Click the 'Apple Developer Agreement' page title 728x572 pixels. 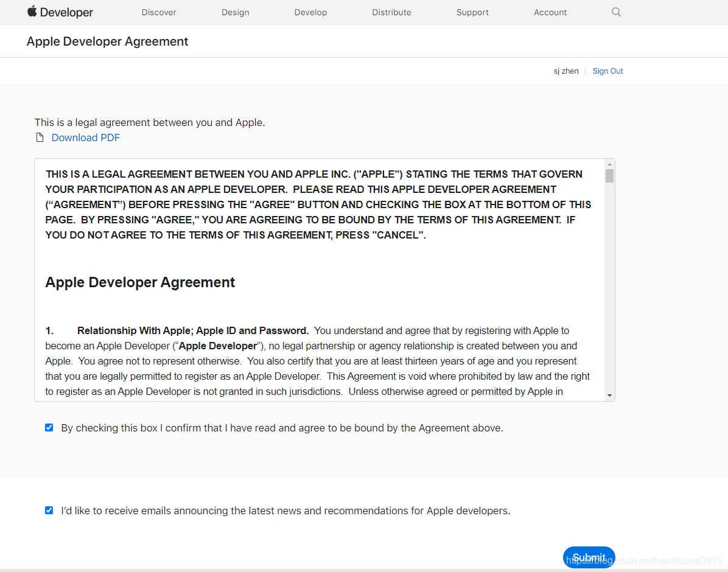107,41
